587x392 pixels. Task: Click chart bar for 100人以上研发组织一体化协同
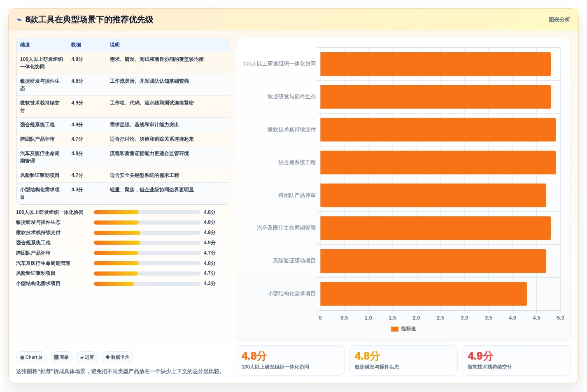click(x=436, y=64)
